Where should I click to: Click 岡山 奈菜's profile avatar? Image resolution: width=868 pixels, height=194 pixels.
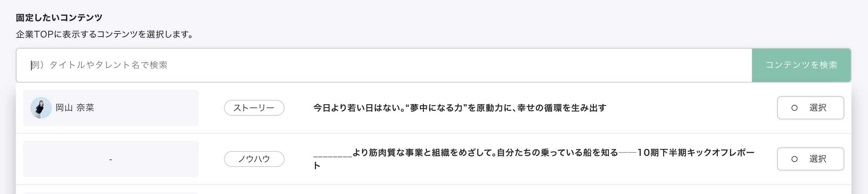click(41, 108)
